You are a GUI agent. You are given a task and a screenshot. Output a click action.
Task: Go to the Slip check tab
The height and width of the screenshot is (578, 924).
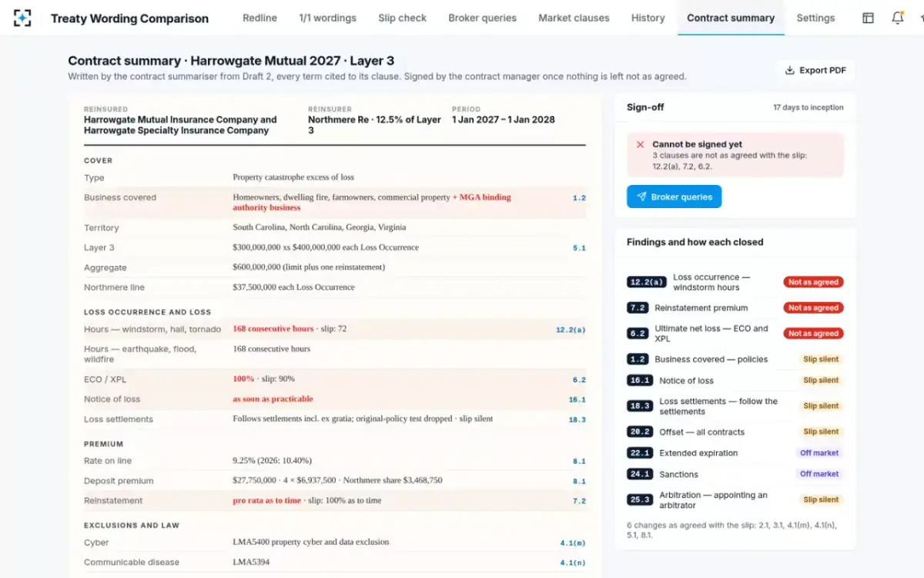pyautogui.click(x=402, y=18)
